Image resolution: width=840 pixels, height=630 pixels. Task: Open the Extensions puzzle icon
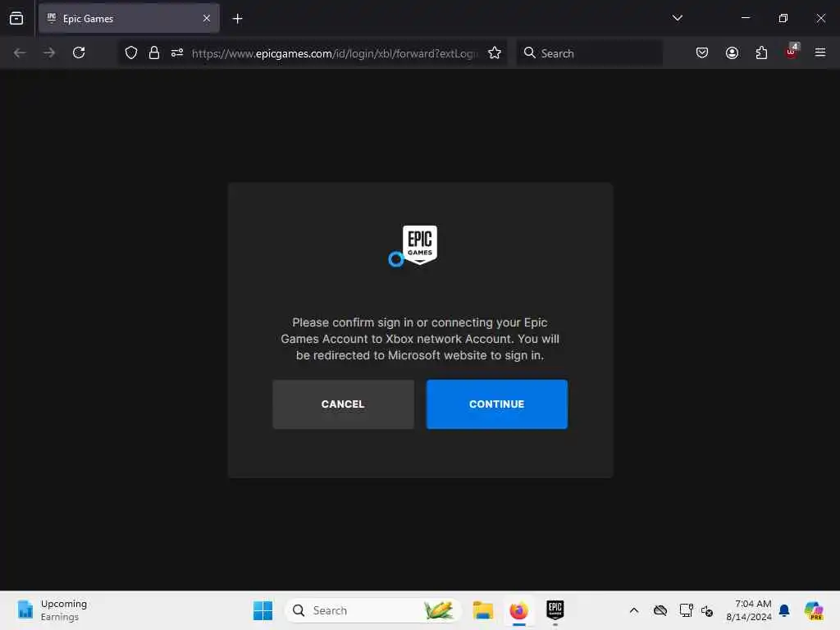(x=761, y=52)
